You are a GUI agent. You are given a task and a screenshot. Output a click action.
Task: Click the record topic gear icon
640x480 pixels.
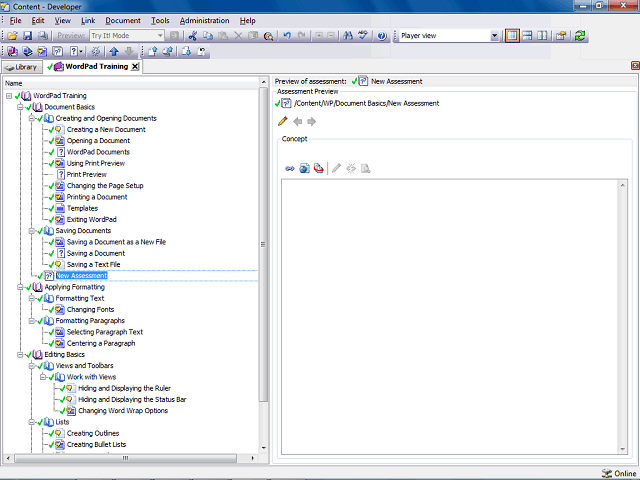pos(96,51)
